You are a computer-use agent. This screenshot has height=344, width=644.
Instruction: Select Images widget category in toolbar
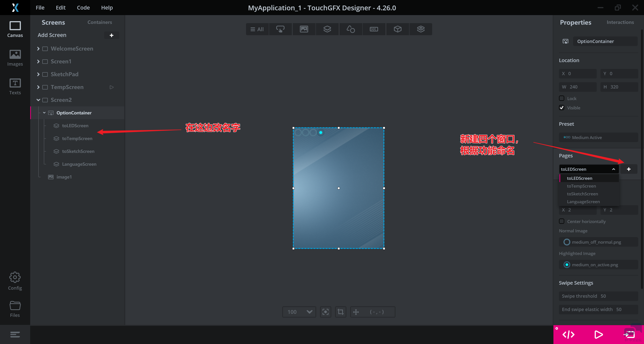point(304,29)
